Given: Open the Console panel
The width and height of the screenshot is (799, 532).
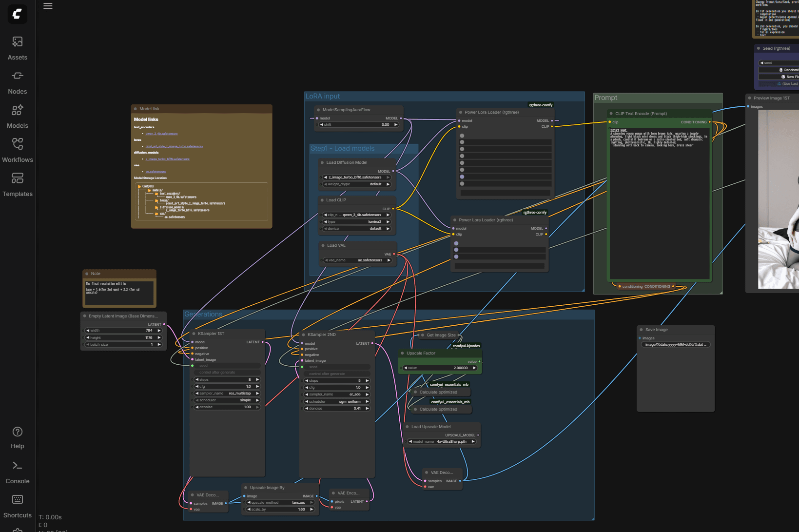Looking at the screenshot, I should click(x=18, y=471).
